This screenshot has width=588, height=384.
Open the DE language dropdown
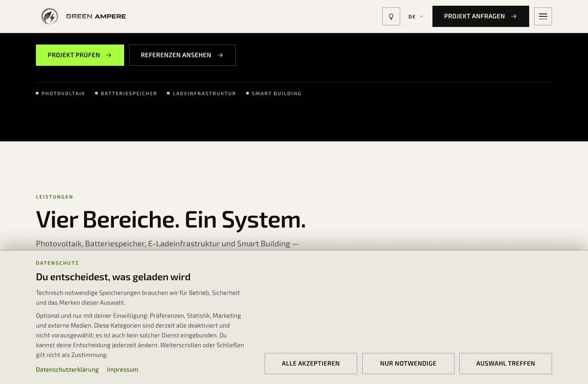416,17
